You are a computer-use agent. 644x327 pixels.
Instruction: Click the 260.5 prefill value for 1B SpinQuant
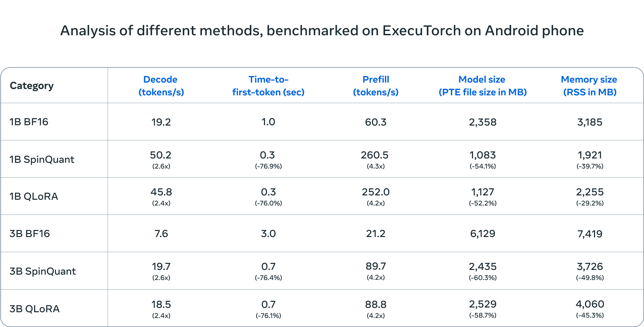(375, 155)
